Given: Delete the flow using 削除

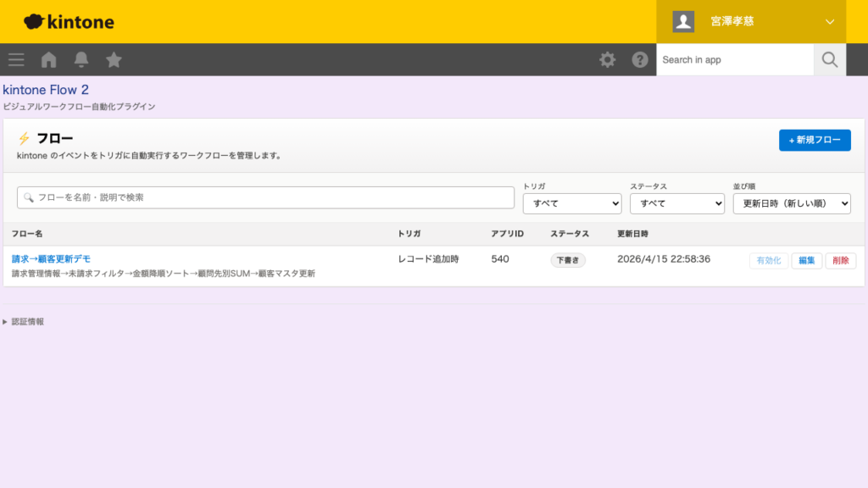Looking at the screenshot, I should [x=840, y=260].
